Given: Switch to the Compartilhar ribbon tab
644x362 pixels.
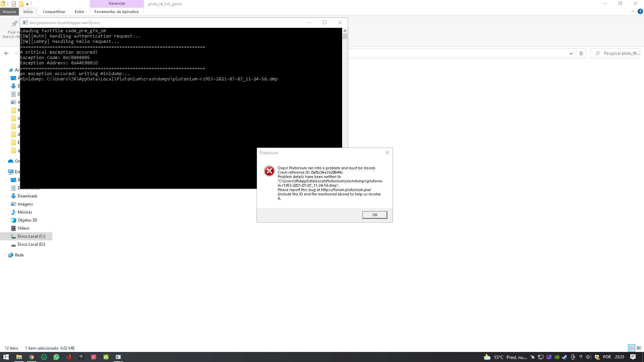Looking at the screenshot, I should pyautogui.click(x=54, y=12).
